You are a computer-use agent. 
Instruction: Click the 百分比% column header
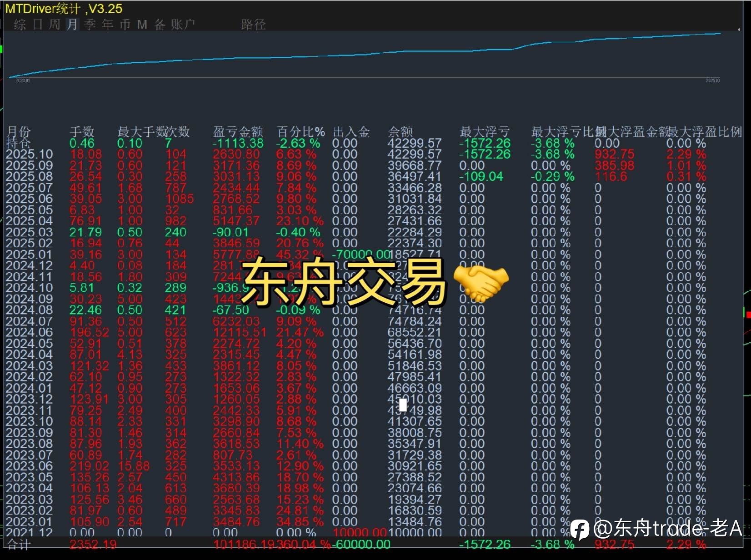click(301, 132)
